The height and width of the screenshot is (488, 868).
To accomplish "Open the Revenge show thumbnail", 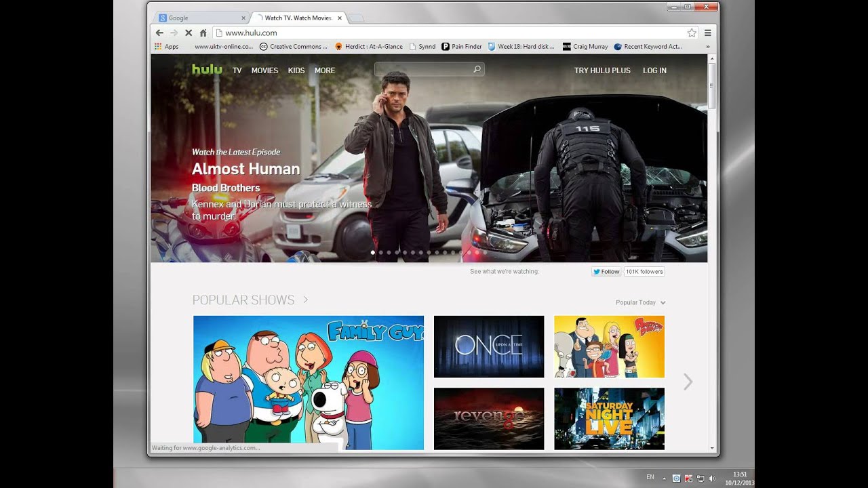I will point(489,418).
